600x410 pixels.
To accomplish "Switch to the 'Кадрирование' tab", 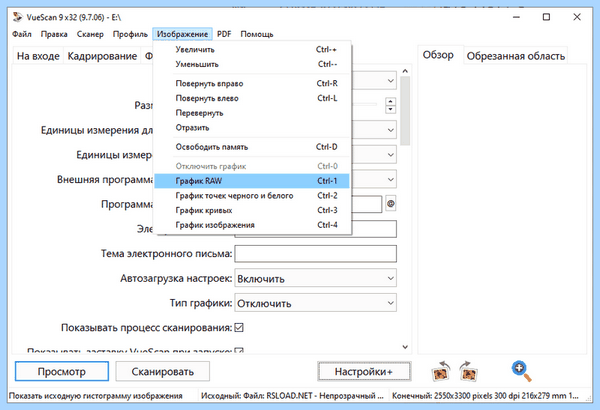I will coord(102,56).
